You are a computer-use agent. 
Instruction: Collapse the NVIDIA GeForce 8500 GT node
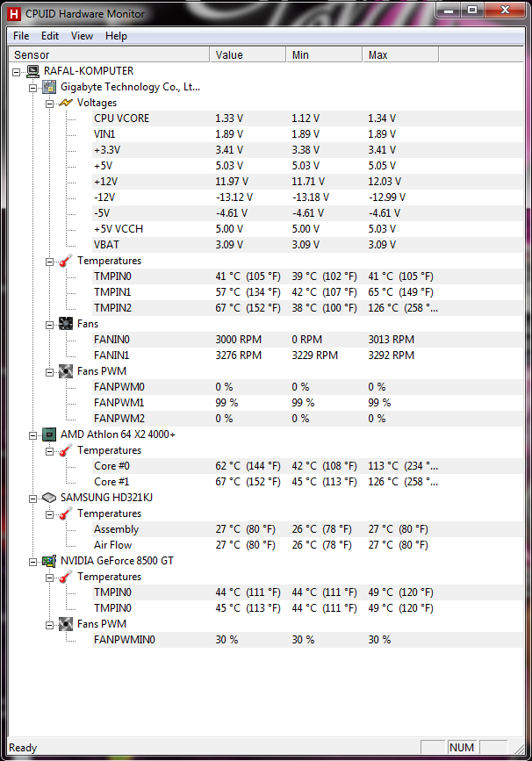pos(33,562)
